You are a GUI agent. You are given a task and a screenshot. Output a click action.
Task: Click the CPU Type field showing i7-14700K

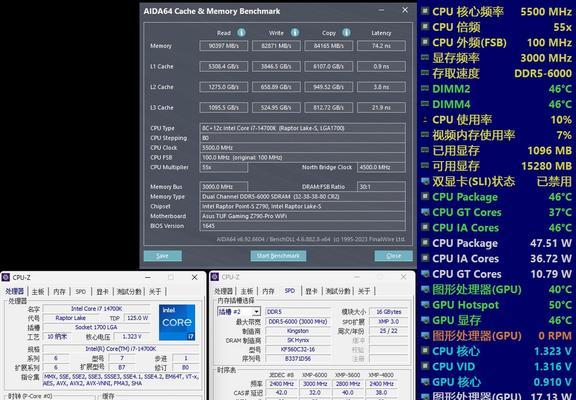(303, 128)
